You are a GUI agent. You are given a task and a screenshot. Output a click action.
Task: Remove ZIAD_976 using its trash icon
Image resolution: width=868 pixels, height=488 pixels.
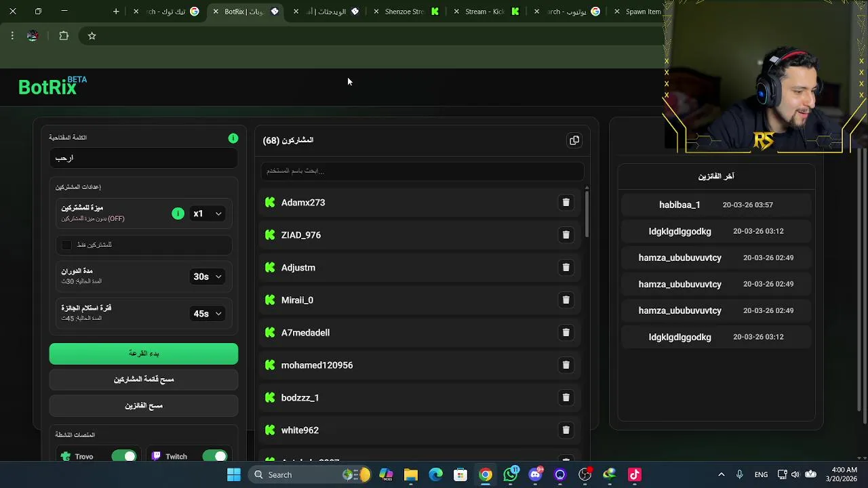[x=566, y=235]
